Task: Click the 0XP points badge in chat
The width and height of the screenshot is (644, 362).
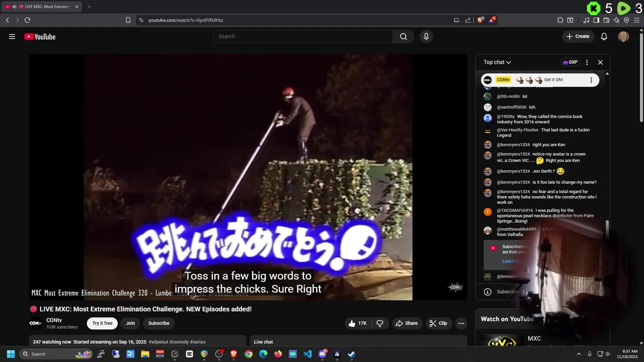Action: click(570, 62)
